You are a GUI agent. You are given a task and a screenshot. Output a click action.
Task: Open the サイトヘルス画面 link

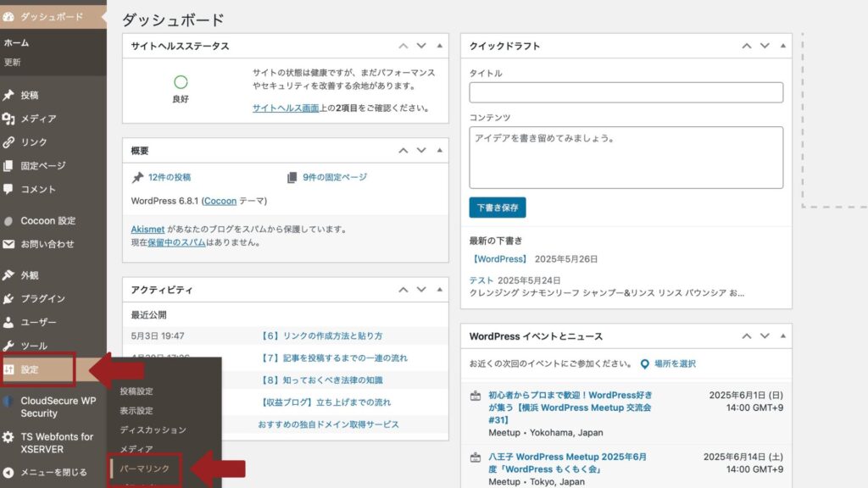click(x=286, y=108)
